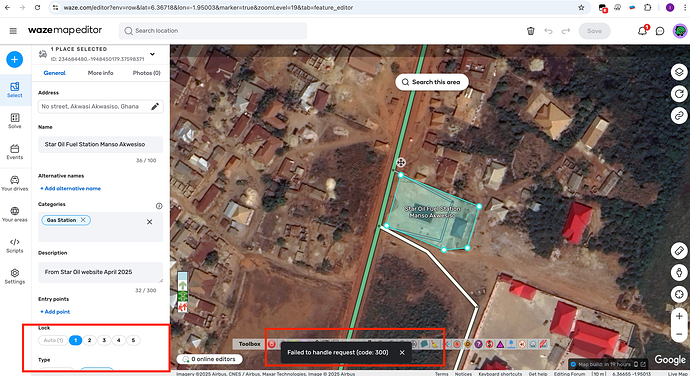Viewport: 690px width, 376px height.
Task: Undo the last edit
Action: pos(548,31)
